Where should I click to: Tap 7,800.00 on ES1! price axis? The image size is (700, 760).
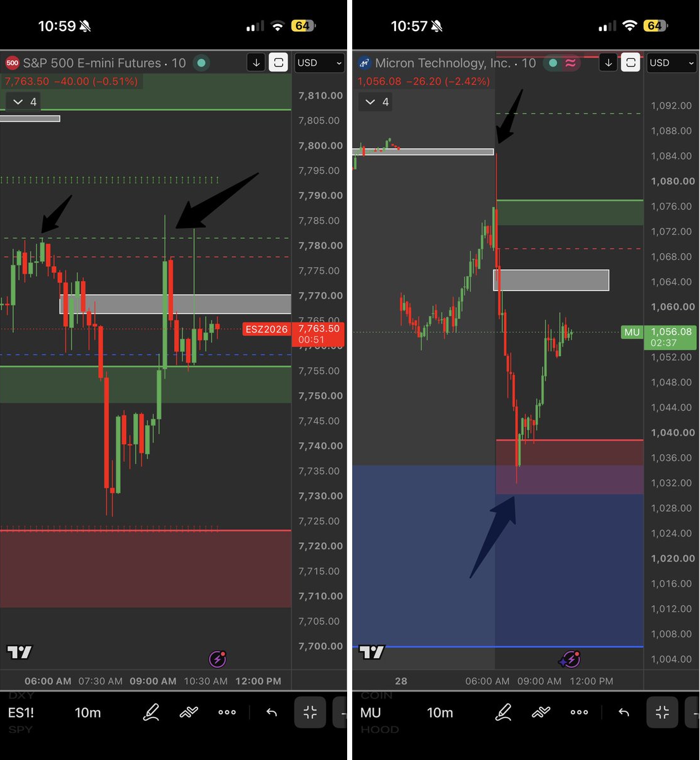[x=321, y=146]
